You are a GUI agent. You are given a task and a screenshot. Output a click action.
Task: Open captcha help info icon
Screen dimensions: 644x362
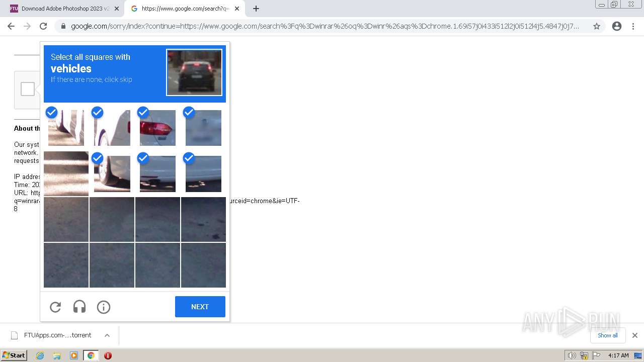click(104, 307)
